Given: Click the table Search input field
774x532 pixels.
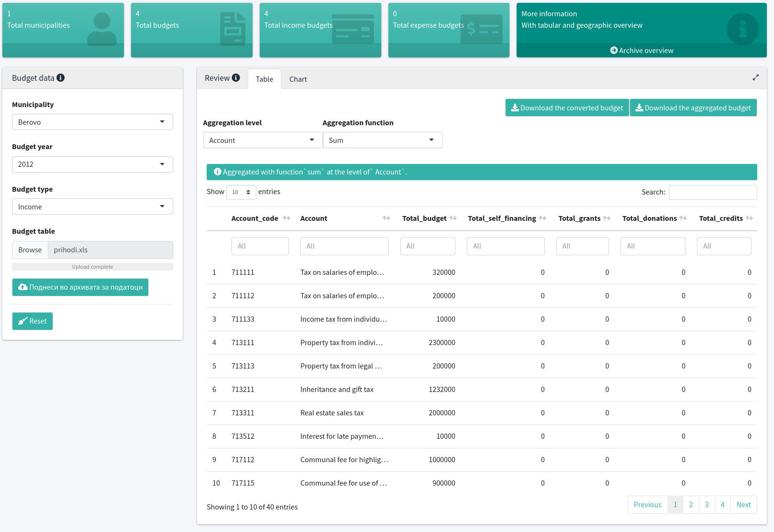Looking at the screenshot, I should tap(712, 192).
